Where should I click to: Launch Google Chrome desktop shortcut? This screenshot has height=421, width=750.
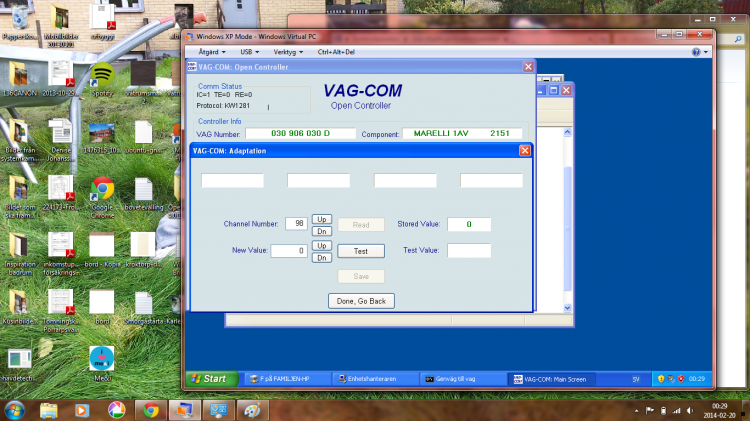pyautogui.click(x=102, y=197)
